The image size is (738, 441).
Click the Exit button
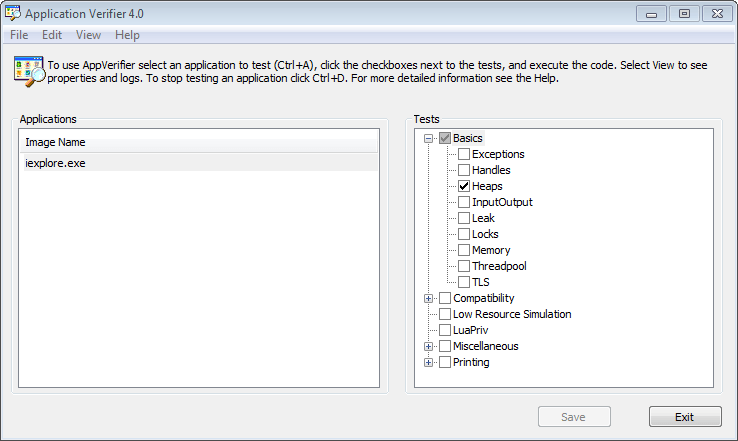(x=685, y=417)
